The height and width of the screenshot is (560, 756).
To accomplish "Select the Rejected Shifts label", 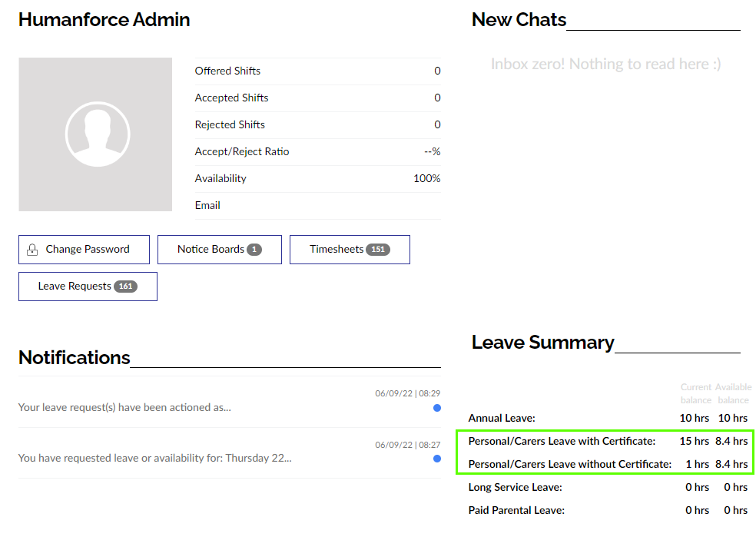I will [x=230, y=125].
